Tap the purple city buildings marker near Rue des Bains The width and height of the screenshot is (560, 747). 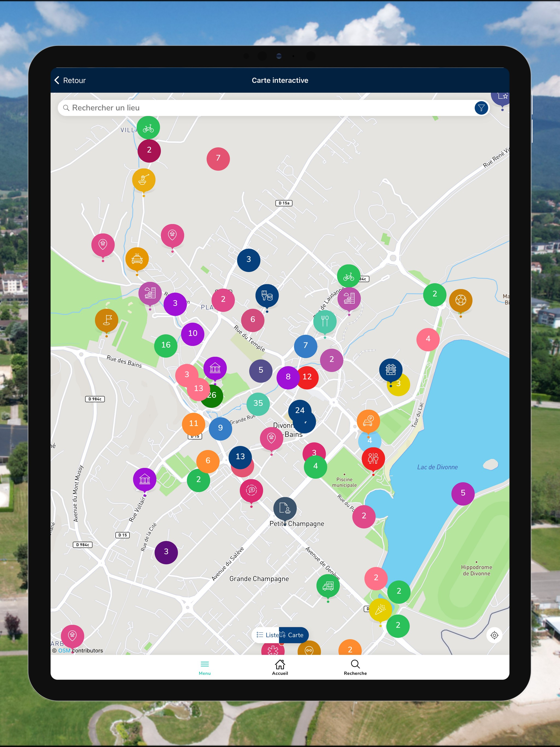[x=150, y=293]
